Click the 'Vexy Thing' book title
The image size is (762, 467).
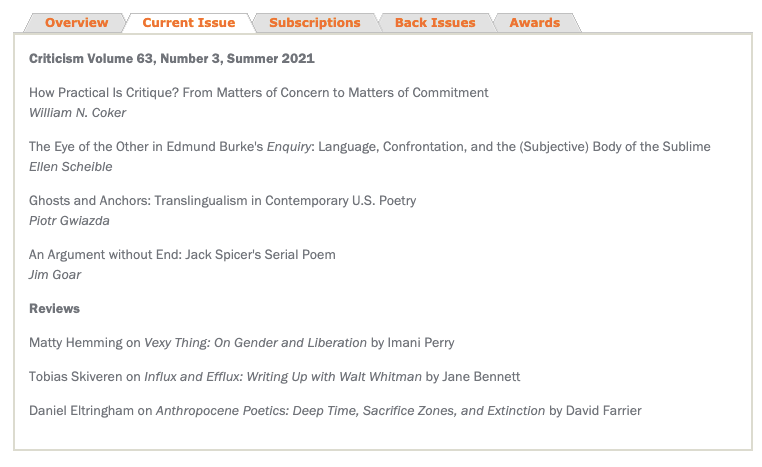(x=255, y=343)
